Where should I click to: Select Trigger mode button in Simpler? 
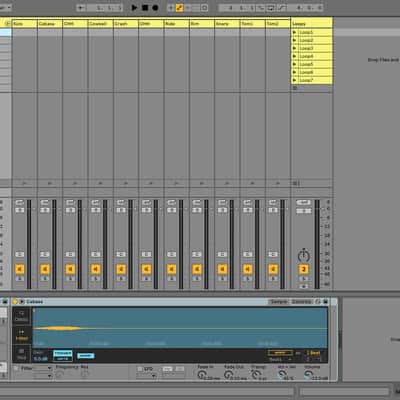pyautogui.click(x=63, y=353)
